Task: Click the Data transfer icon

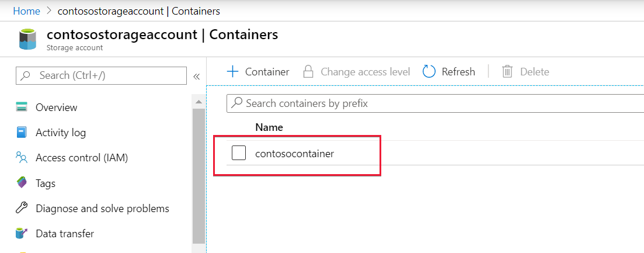Action: 22,234
